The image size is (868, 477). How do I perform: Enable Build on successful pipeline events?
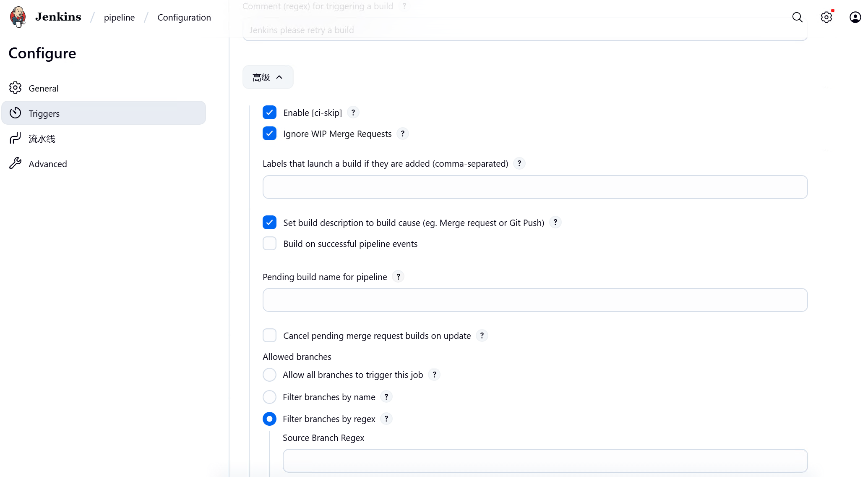(269, 243)
